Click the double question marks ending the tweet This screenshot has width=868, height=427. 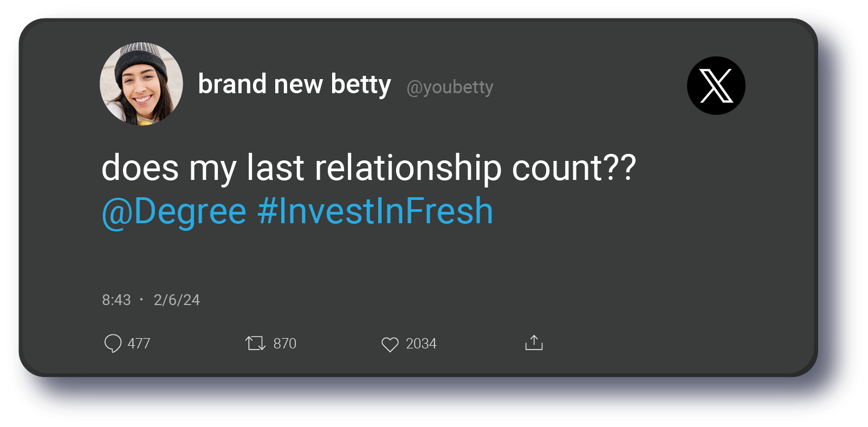[621, 167]
